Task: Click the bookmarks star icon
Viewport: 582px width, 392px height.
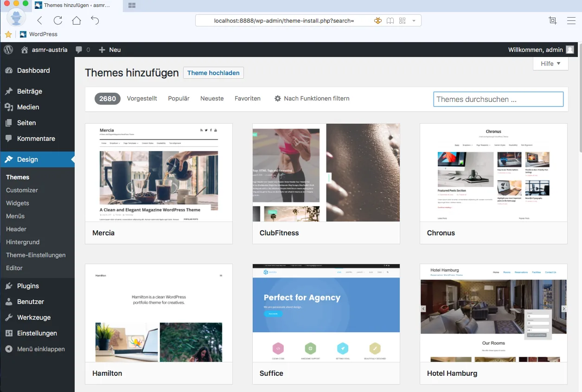Action: pyautogui.click(x=8, y=34)
